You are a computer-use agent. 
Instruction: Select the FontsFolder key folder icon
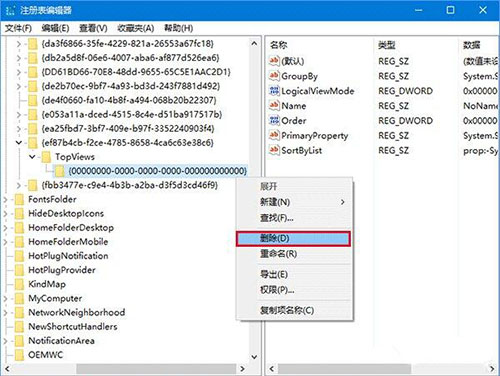click(x=19, y=199)
